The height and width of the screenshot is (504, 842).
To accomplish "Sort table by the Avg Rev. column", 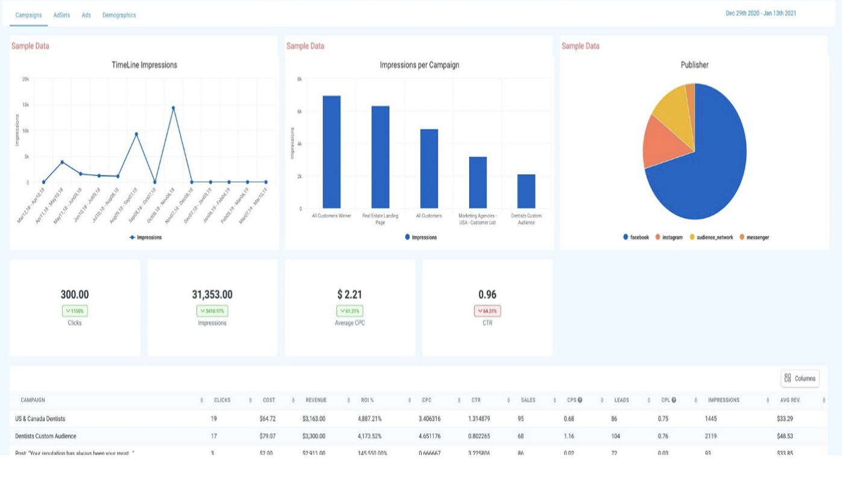I will pyautogui.click(x=790, y=400).
